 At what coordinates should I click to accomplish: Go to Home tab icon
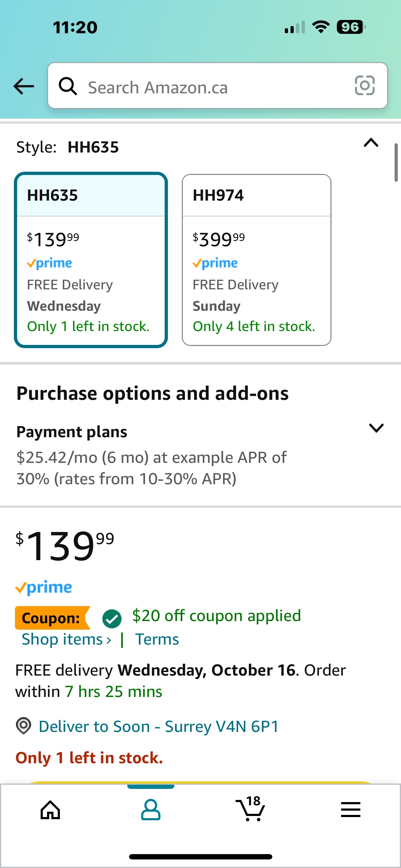tap(50, 810)
